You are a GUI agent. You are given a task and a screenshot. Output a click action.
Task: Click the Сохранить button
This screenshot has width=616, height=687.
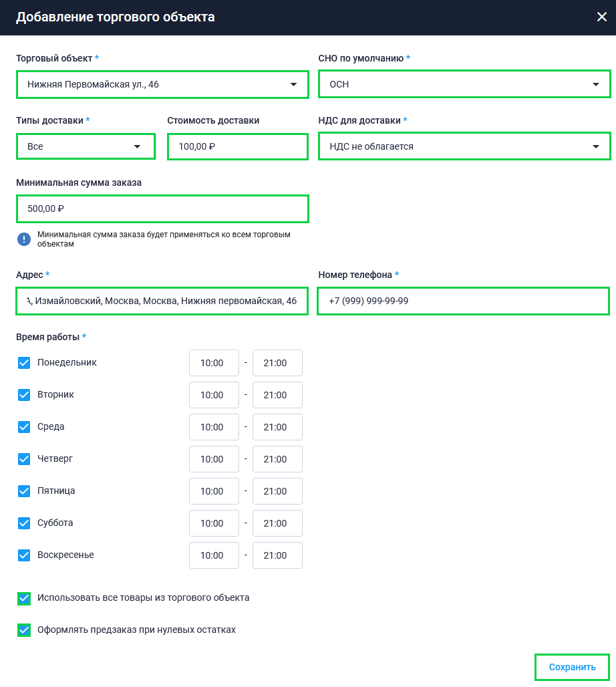point(572,667)
